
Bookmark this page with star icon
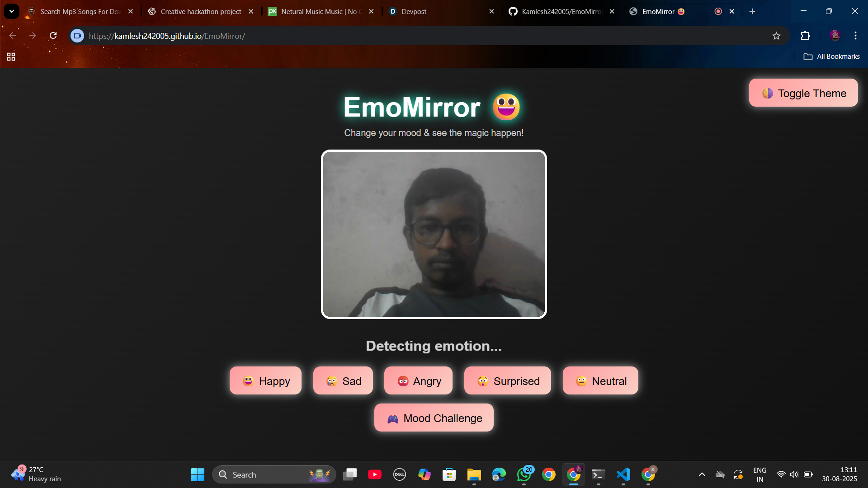tap(776, 36)
